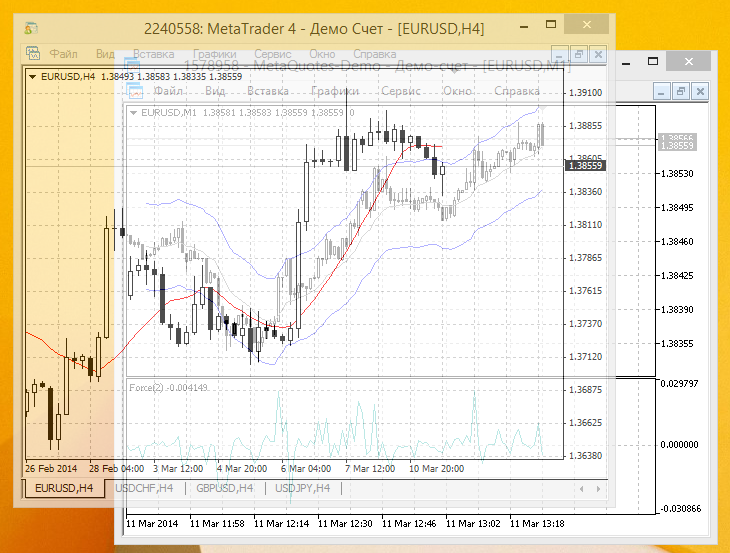Open Графики menu in MetaTrader 4 window
Screen dimensions: 730x553
215,54
